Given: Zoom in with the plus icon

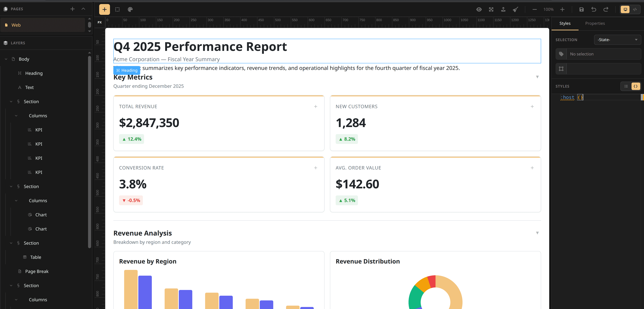Looking at the screenshot, I should [x=562, y=9].
